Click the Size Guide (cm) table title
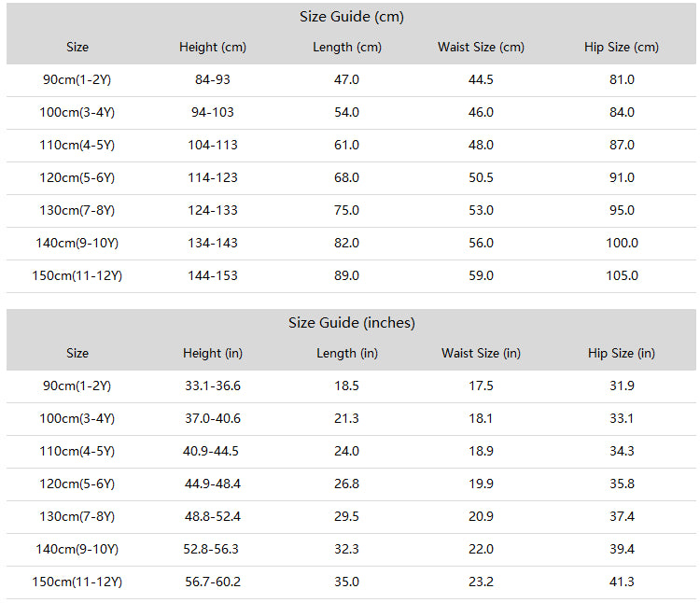 pos(351,17)
